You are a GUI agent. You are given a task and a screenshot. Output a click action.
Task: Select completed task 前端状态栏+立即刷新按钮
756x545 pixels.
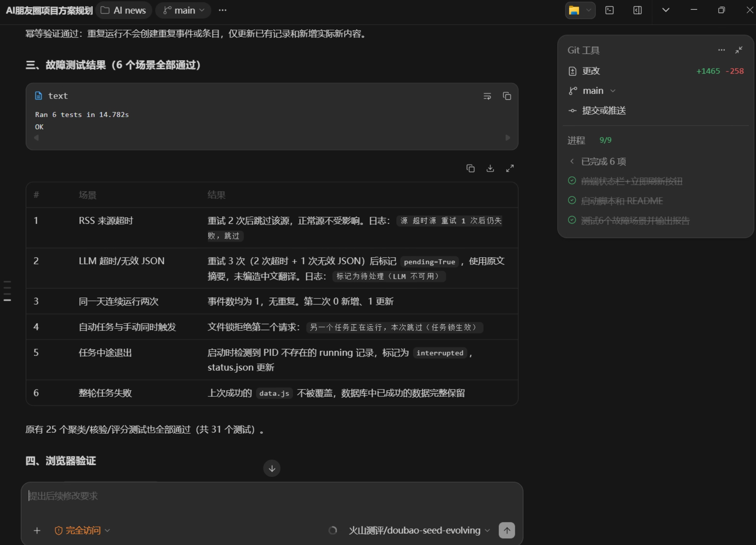pos(632,181)
